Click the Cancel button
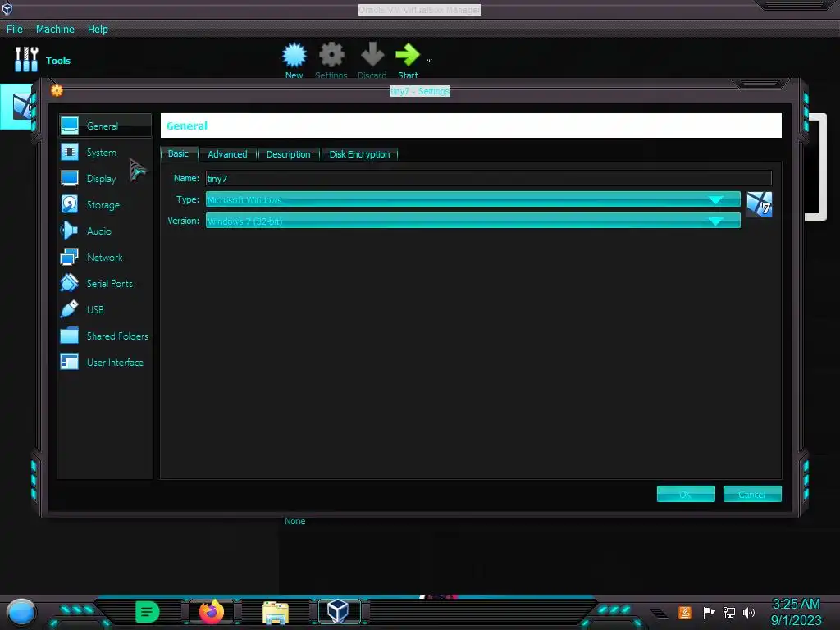Image resolution: width=840 pixels, height=630 pixels. click(752, 494)
